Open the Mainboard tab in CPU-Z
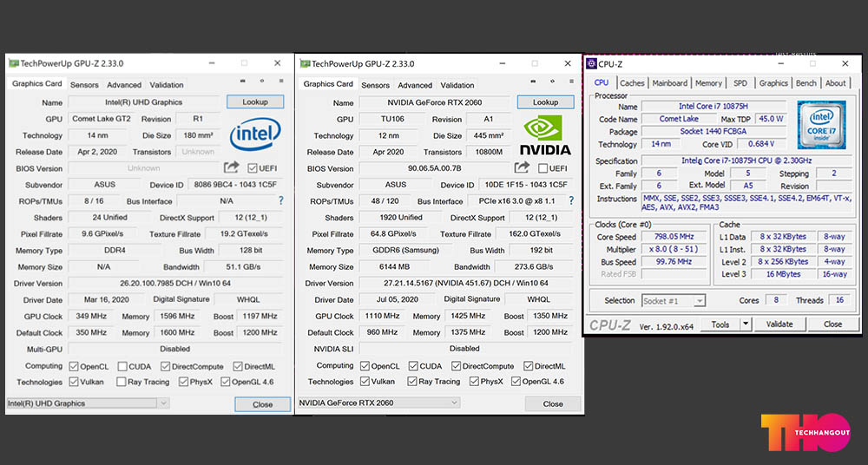The image size is (868, 465). (x=670, y=83)
